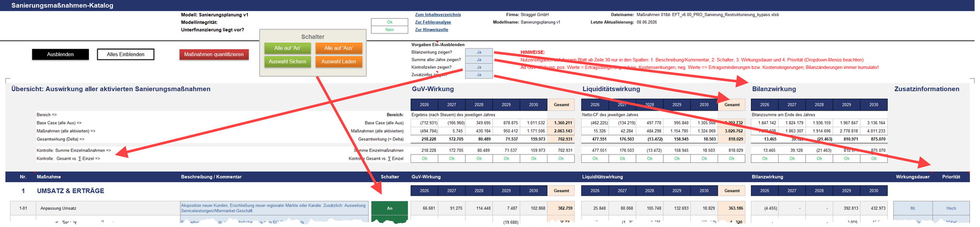Select the orange GuV-Wirkung Gesamt header cell

(x=562, y=105)
